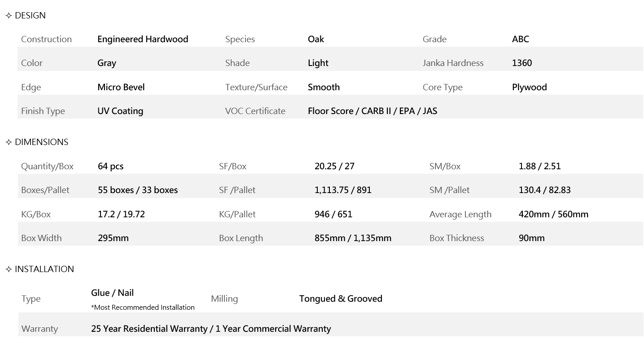644x343 pixels.
Task: Click the diamond icon beside DIMENSIONS heading
Action: (x=9, y=142)
